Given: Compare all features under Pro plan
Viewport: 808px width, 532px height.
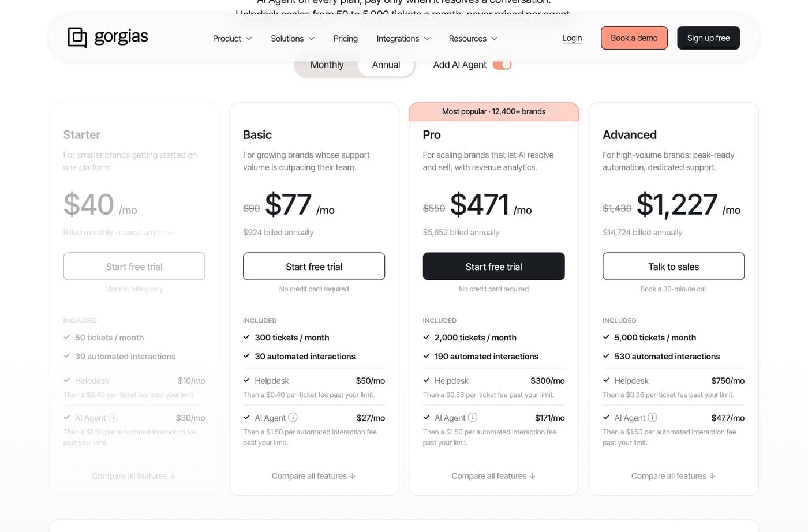Looking at the screenshot, I should [493, 476].
